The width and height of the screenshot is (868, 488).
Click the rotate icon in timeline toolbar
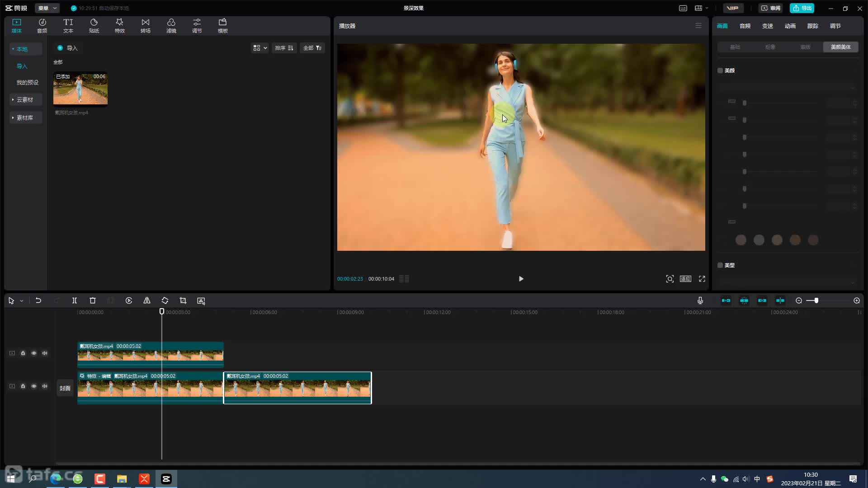pos(165,300)
